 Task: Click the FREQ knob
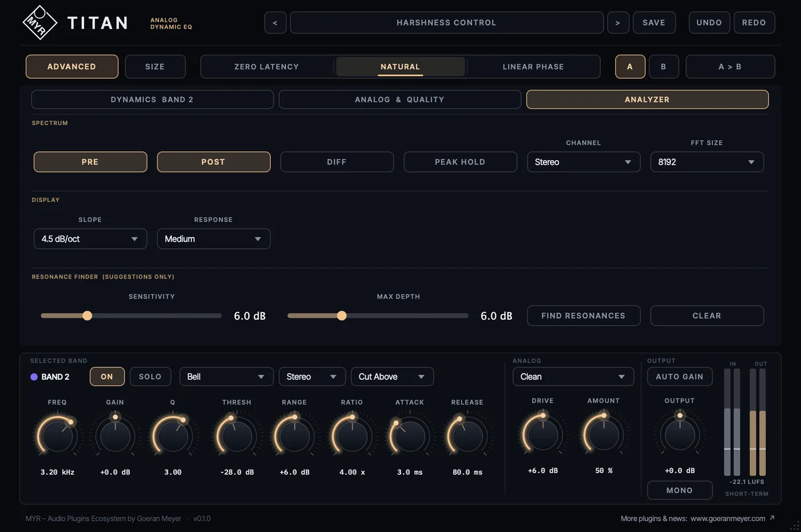pyautogui.click(x=57, y=436)
